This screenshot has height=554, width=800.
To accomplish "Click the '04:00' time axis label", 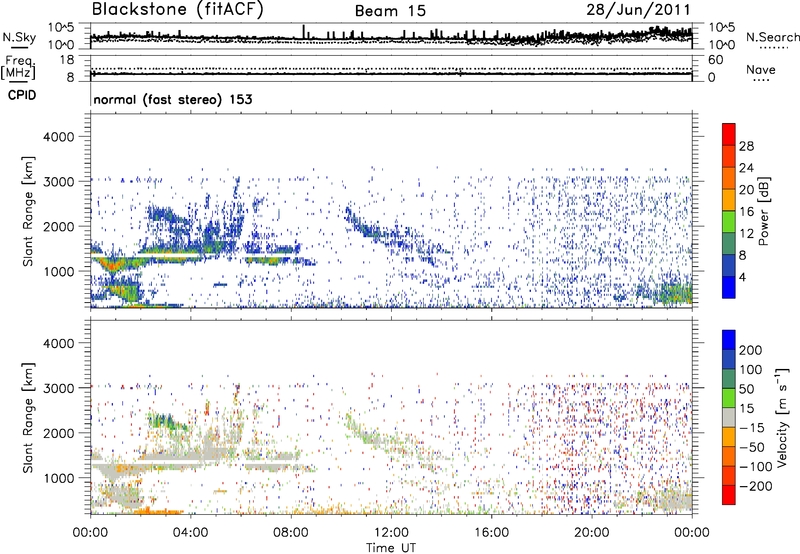I will (x=190, y=533).
